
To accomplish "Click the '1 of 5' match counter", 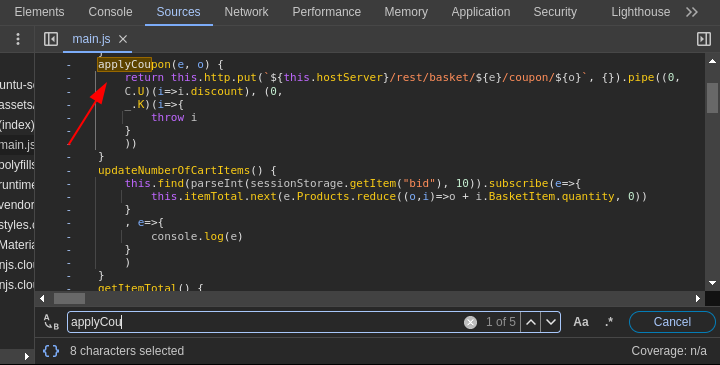I will 501,322.
